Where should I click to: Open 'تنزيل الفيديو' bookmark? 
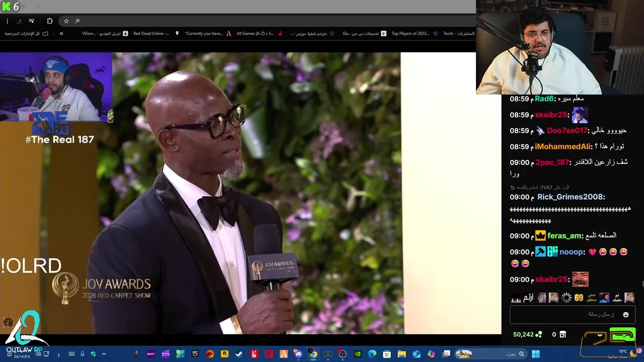[105, 34]
